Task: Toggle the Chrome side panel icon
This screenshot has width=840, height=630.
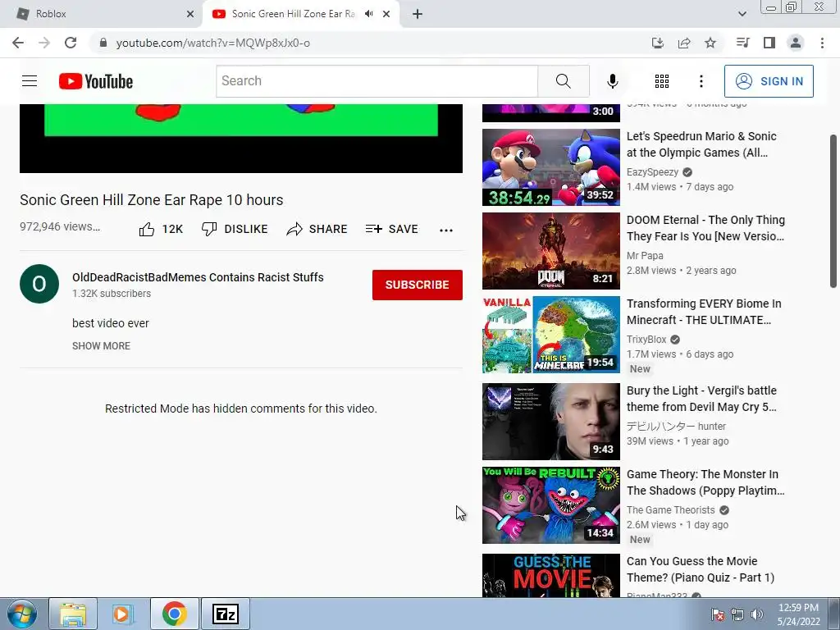Action: pos(769,43)
